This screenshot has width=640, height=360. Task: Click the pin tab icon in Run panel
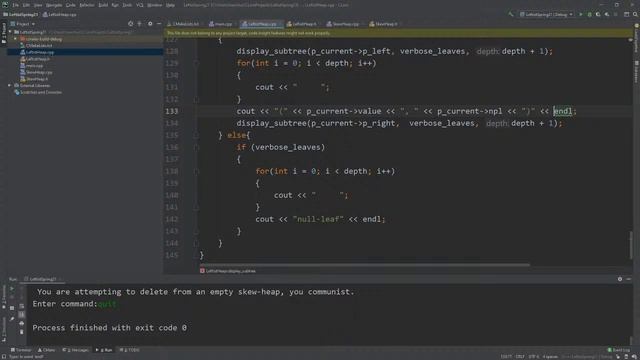coord(12,319)
